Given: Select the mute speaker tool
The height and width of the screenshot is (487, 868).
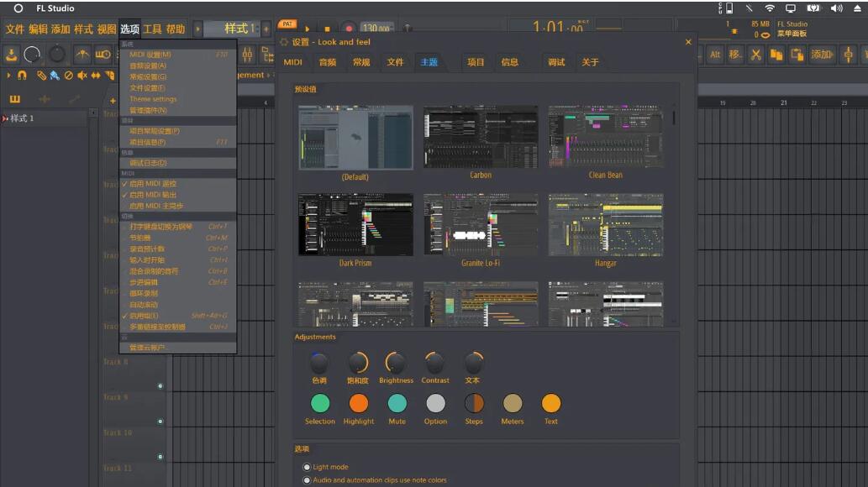Looking at the screenshot, I should pos(82,76).
